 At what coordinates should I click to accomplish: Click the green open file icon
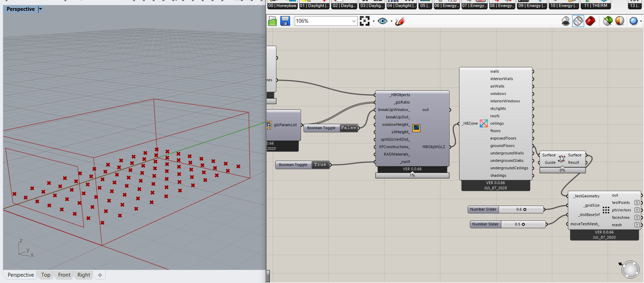[x=272, y=21]
